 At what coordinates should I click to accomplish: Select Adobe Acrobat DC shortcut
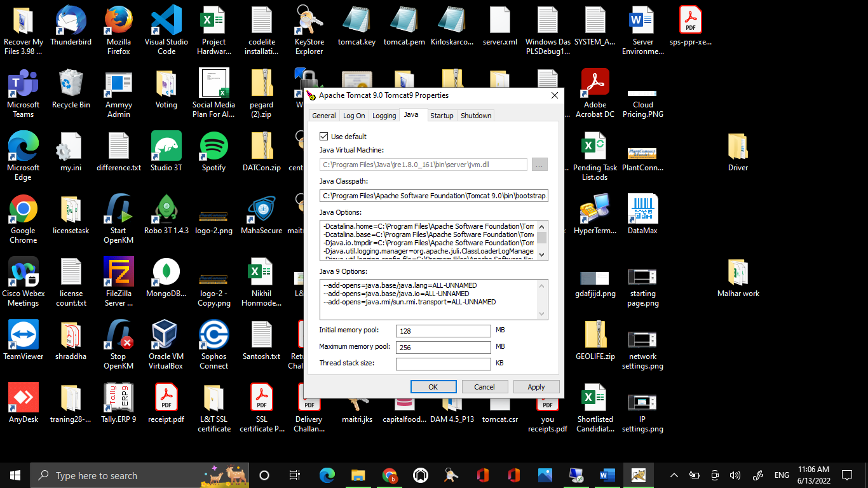pyautogui.click(x=595, y=93)
